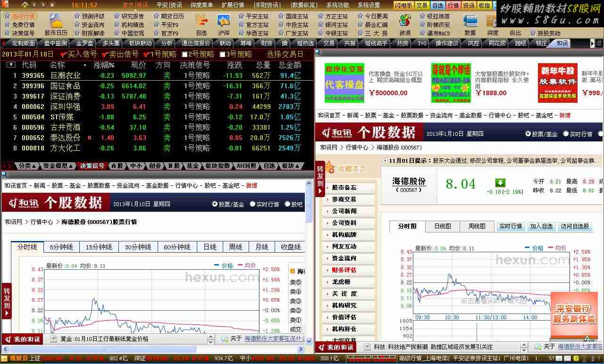Screen dimensions: 604x364
Task: Click the green down-arrow beside 8.04
Action: [x=500, y=182]
